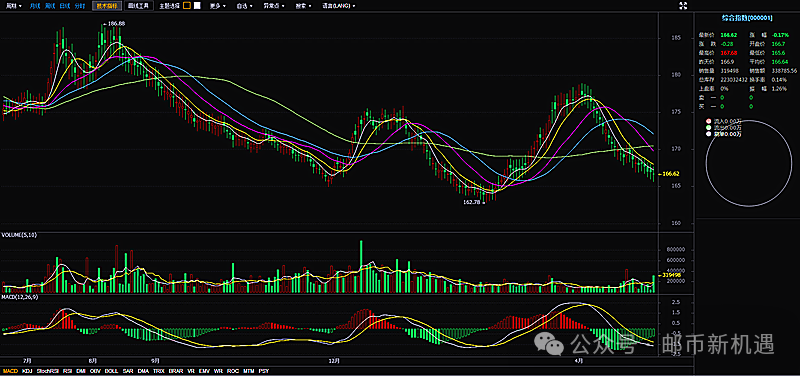Click the -0.17% change percentage
Image resolution: width=800 pixels, height=376 pixels.
pos(780,35)
